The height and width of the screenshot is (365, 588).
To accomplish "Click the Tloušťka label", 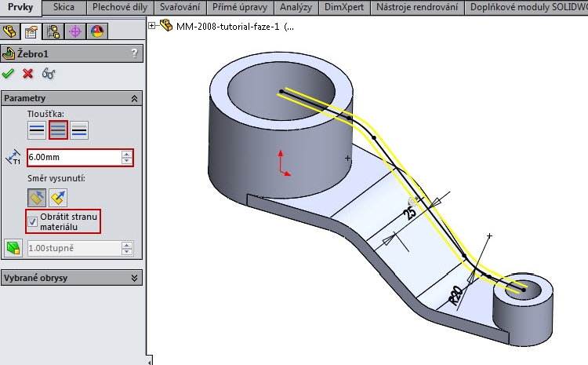I will (45, 114).
